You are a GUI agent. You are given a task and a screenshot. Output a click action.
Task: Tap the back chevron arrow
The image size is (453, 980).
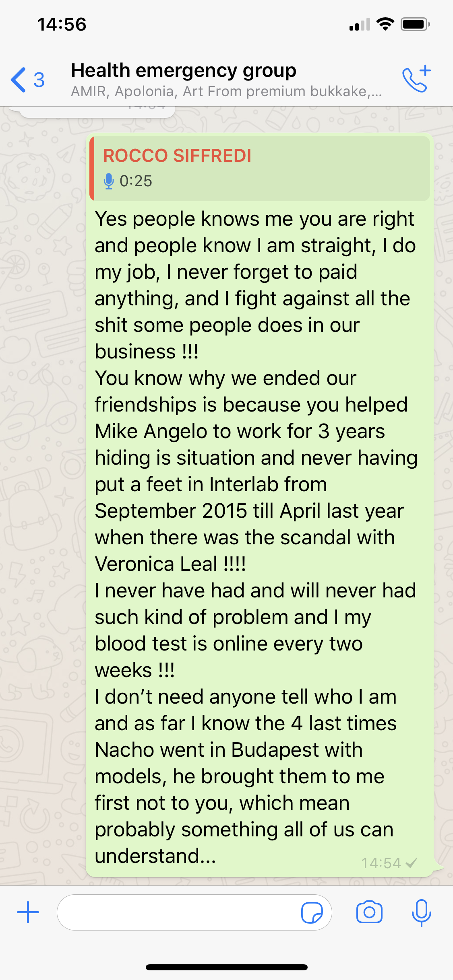click(19, 80)
